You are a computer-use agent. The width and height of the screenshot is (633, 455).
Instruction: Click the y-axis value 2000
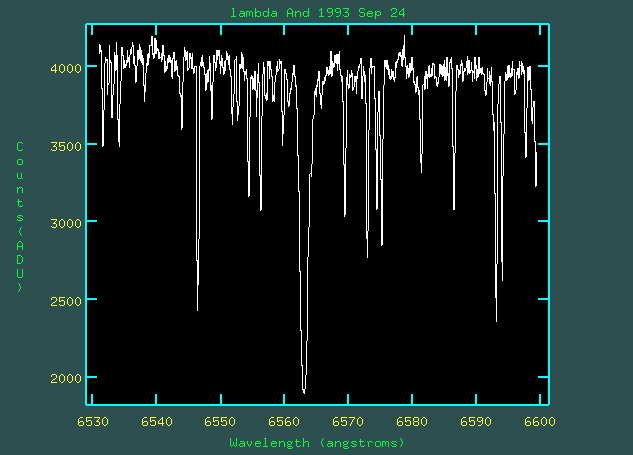coord(66,378)
